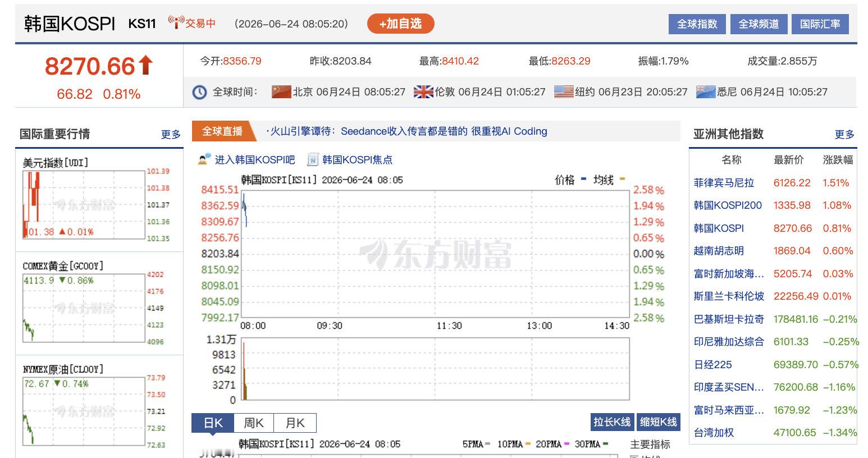Click 韩国KOSPI in the Asia indices list

tap(719, 228)
